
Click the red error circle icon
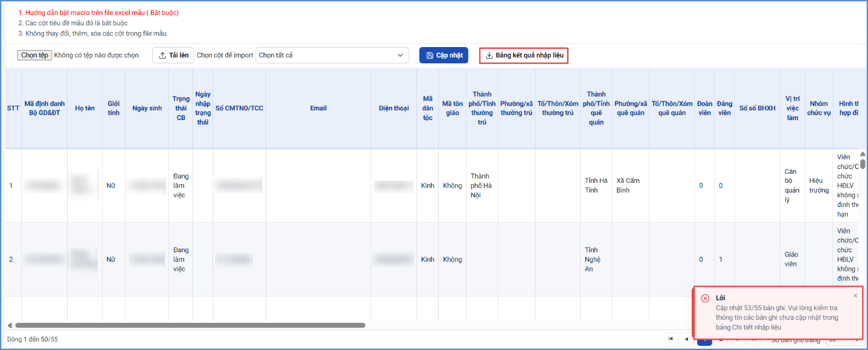pos(705,298)
